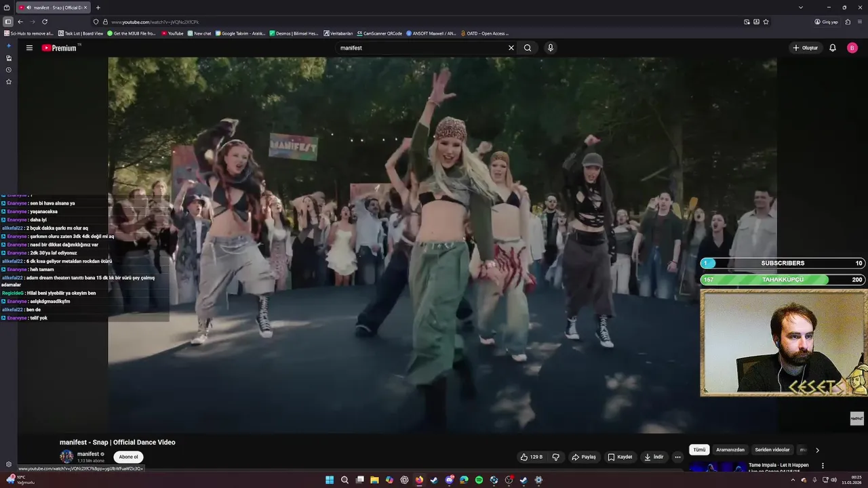Dislike the video with the thumbs-down icon

click(x=556, y=457)
